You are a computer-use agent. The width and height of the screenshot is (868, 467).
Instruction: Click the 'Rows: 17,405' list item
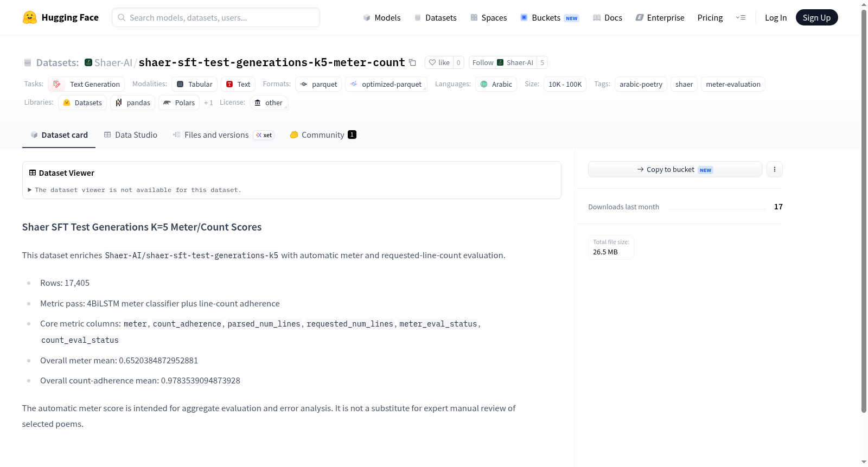coord(65,283)
